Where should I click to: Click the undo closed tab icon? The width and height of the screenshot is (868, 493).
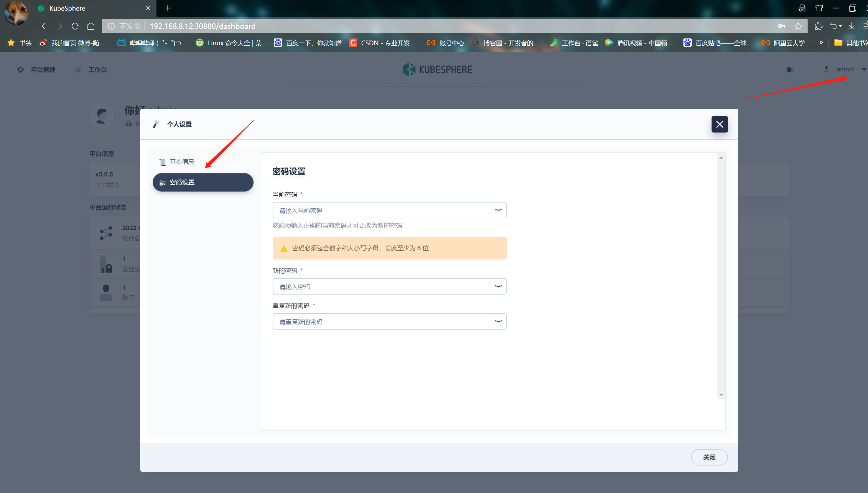coord(834,26)
